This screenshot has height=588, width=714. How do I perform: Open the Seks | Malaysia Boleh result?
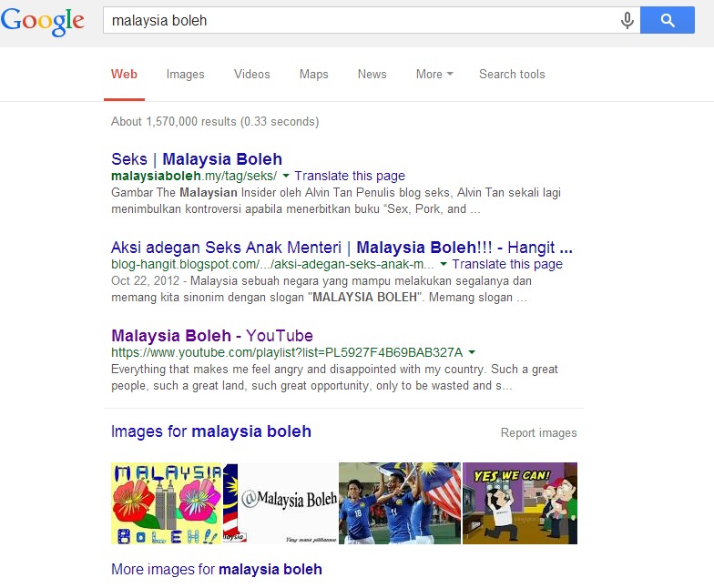click(x=197, y=159)
